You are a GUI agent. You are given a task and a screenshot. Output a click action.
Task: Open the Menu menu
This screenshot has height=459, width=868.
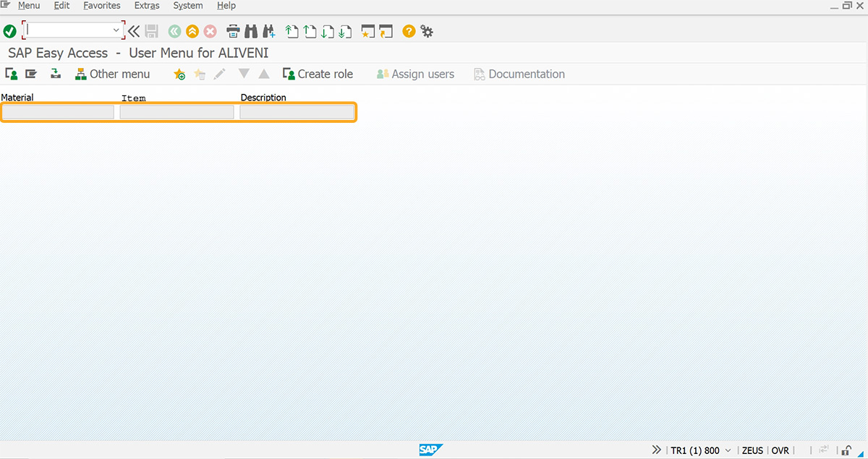click(29, 6)
